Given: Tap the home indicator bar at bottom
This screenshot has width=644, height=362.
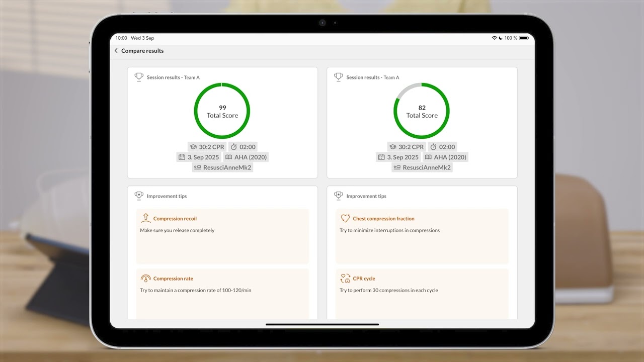Looking at the screenshot, I should pyautogui.click(x=322, y=324).
